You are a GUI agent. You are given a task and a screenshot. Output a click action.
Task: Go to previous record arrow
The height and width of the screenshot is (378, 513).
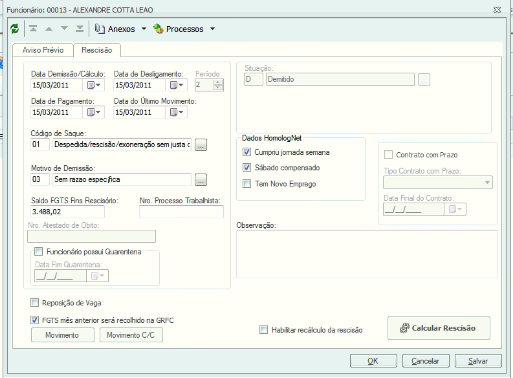pyautogui.click(x=49, y=29)
